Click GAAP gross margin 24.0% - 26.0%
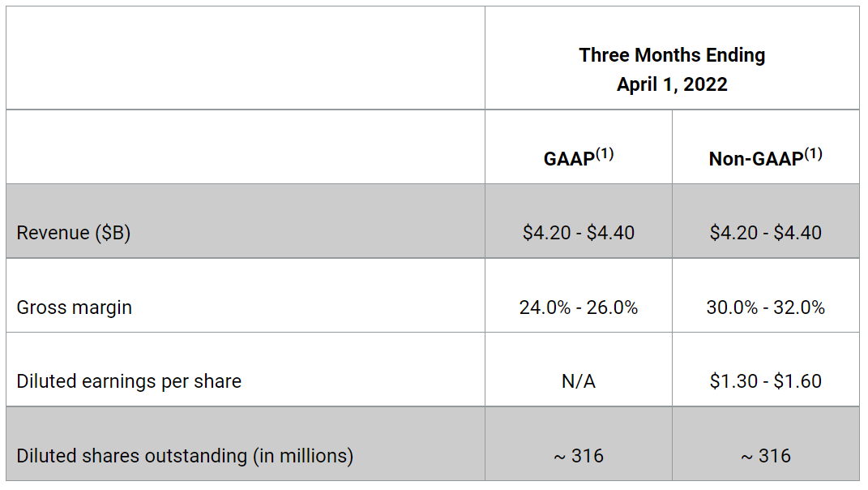This screenshot has width=868, height=490. pyautogui.click(x=579, y=307)
